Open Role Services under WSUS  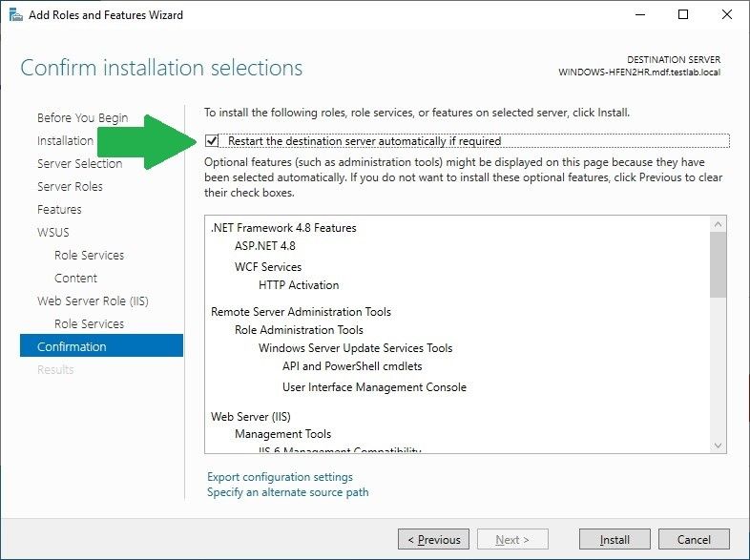(x=89, y=256)
